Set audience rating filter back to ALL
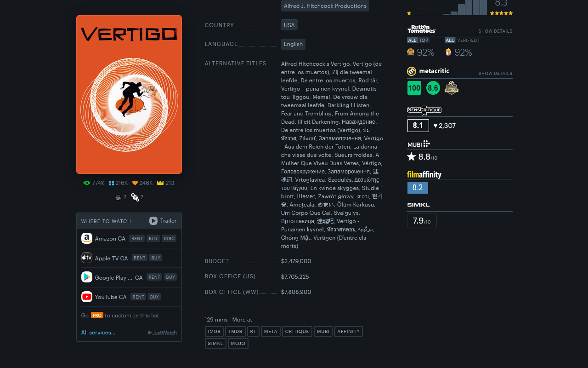This screenshot has height=368, width=588. (x=450, y=40)
